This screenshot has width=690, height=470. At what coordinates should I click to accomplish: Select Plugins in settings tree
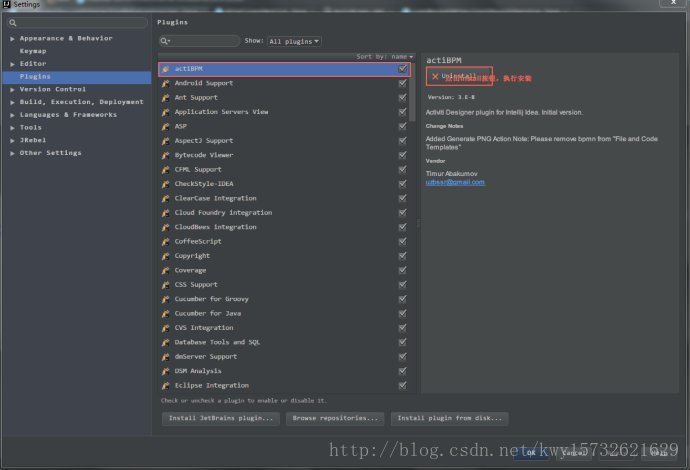tap(77, 77)
